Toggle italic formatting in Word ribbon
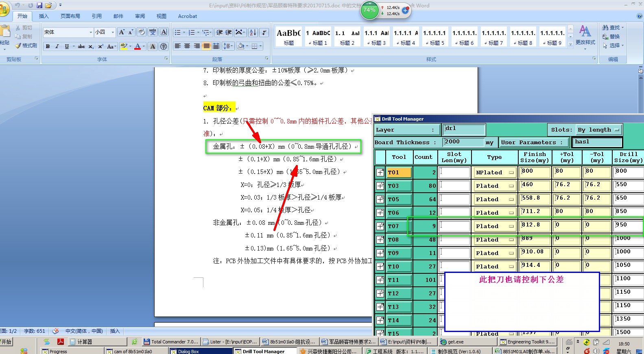 pyautogui.click(x=57, y=46)
